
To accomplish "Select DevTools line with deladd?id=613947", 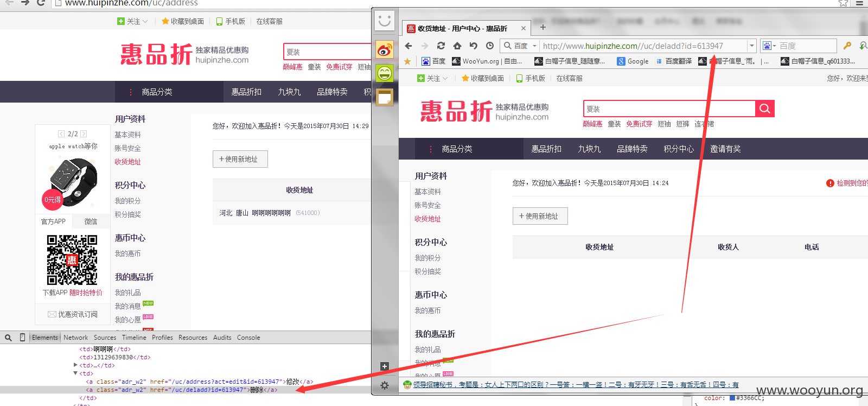I will (186, 390).
